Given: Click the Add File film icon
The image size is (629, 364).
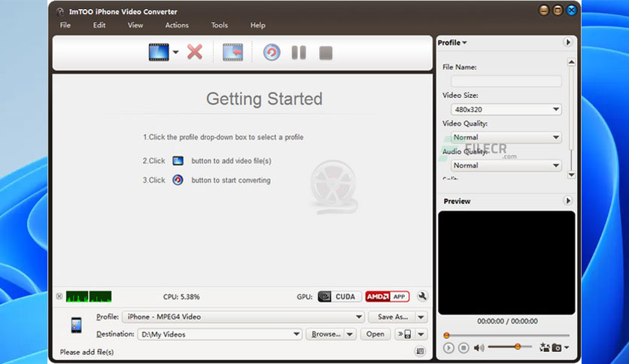Looking at the screenshot, I should [159, 52].
